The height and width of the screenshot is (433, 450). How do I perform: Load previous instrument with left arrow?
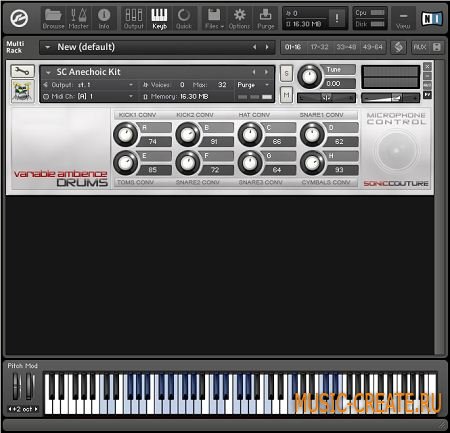coord(254,72)
